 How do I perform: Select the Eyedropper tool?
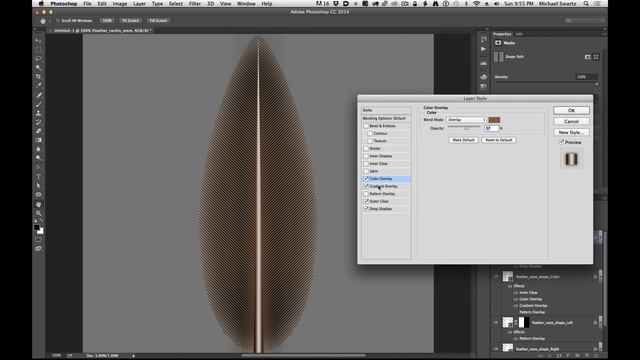[x=38, y=85]
